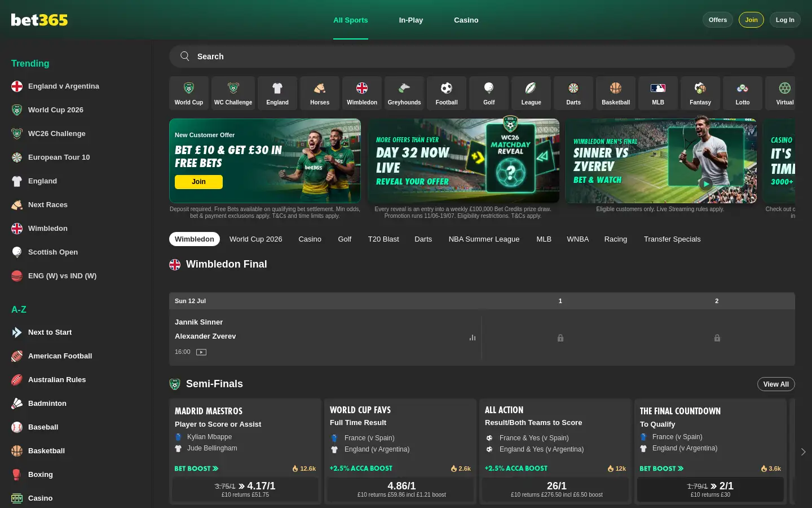The height and width of the screenshot is (508, 812).
Task: Click Join on New Customer Offer banner
Action: (198, 182)
